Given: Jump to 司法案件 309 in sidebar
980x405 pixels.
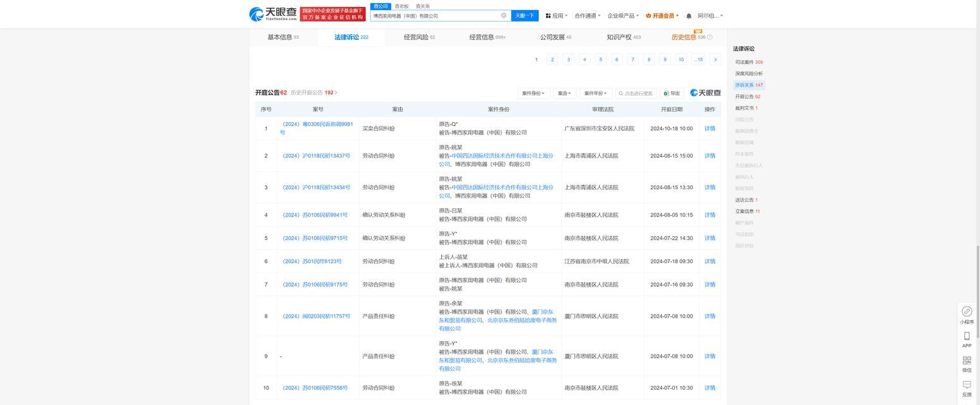Looking at the screenshot, I should click(x=749, y=62).
